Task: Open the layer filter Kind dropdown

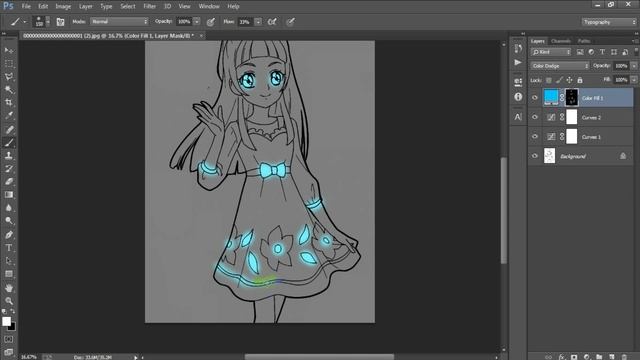Action: [551, 52]
